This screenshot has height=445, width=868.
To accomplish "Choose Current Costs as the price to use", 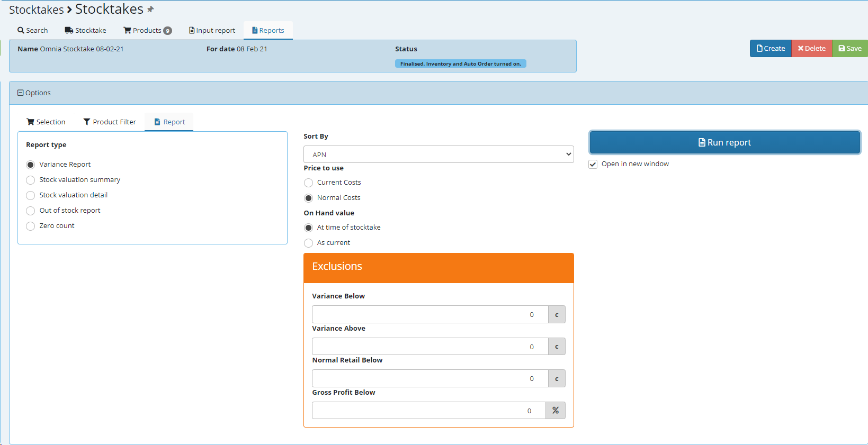I will [x=309, y=183].
